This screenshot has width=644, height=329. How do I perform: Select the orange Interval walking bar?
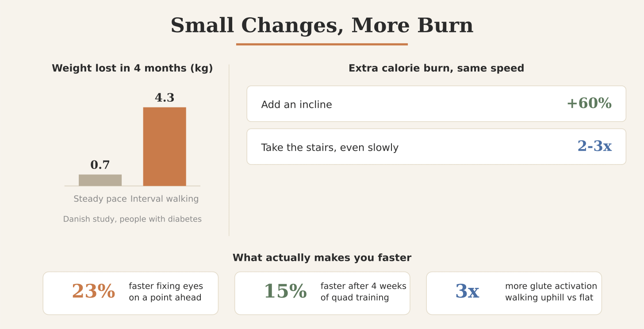(165, 146)
